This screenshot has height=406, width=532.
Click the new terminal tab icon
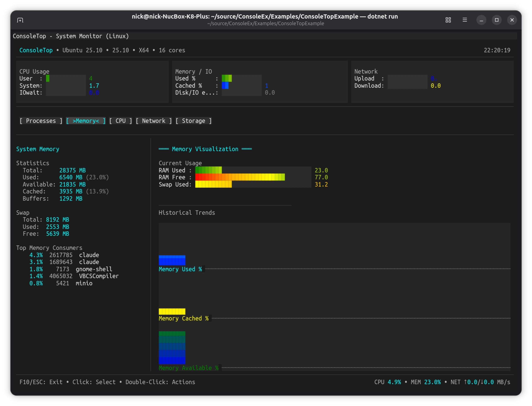tap(20, 20)
